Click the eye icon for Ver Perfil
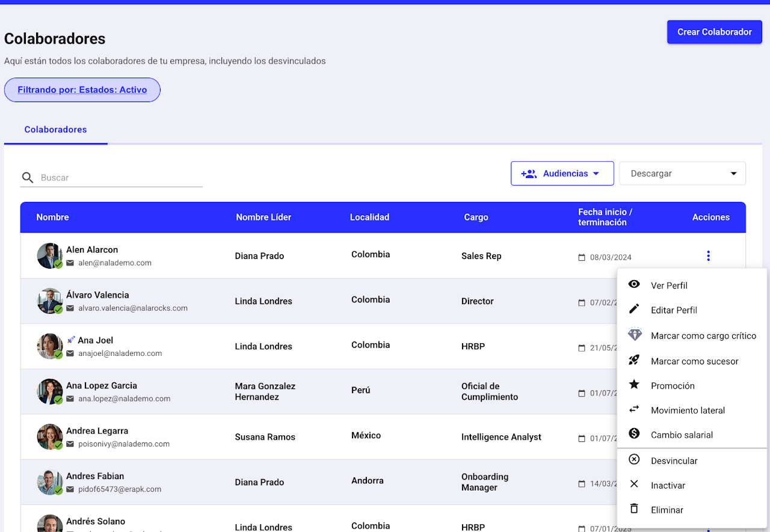 pyautogui.click(x=634, y=285)
